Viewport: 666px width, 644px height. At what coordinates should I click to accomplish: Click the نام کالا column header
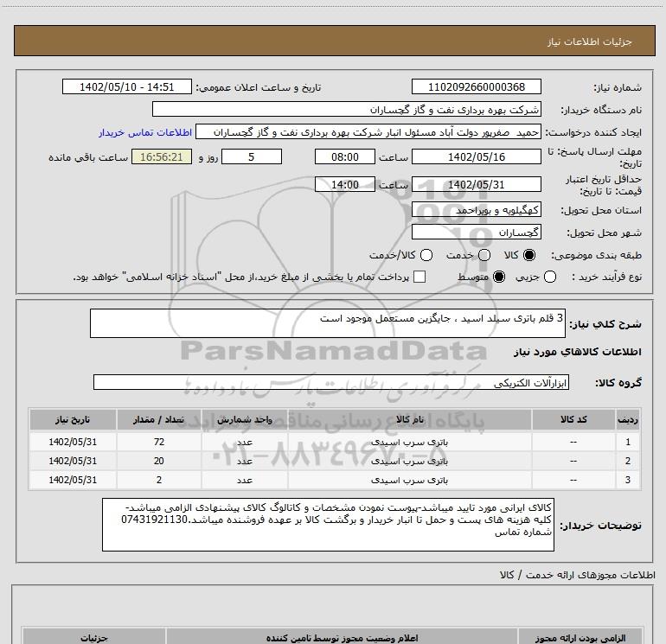409,420
